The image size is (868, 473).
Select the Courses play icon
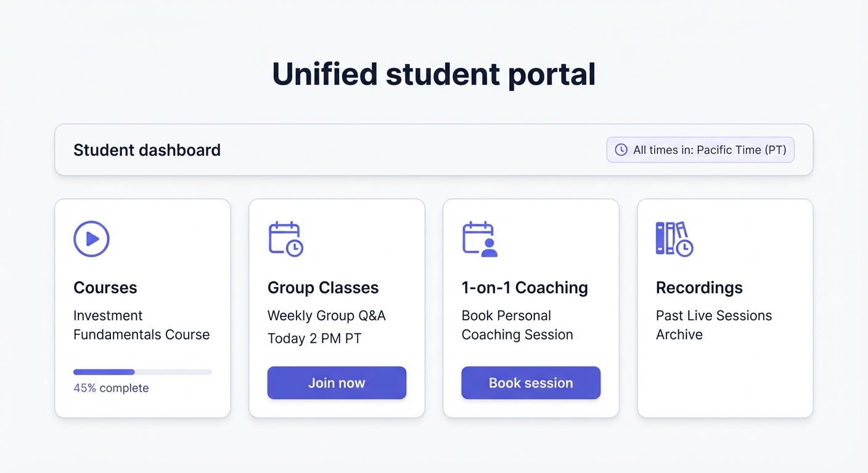coord(91,239)
